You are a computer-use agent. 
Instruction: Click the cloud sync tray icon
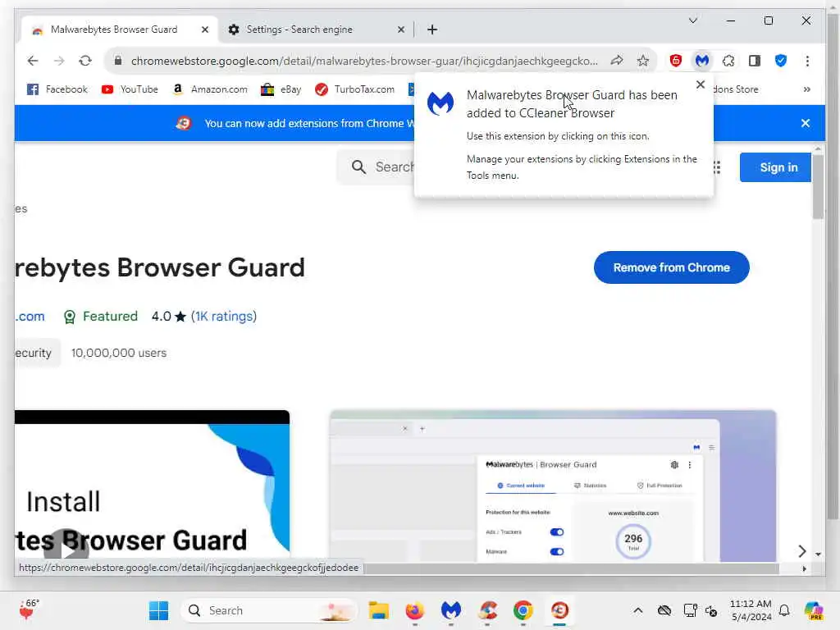tap(664, 610)
